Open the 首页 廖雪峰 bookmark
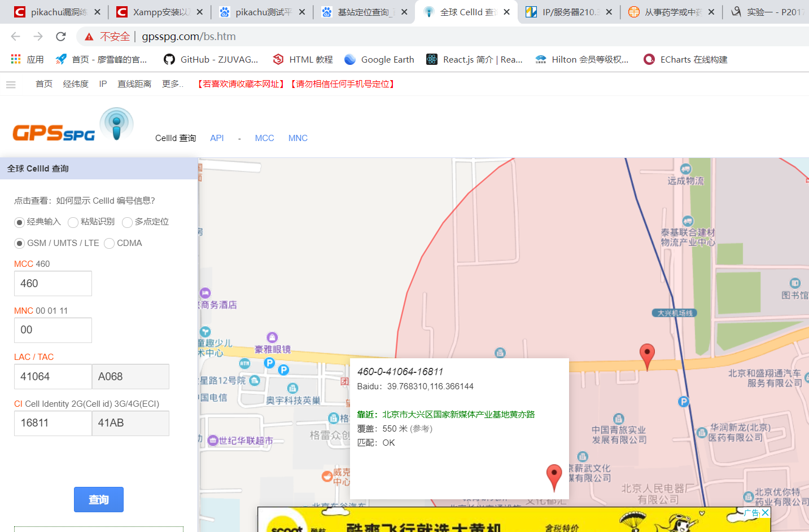Image resolution: width=809 pixels, height=532 pixels. pyautogui.click(x=101, y=59)
